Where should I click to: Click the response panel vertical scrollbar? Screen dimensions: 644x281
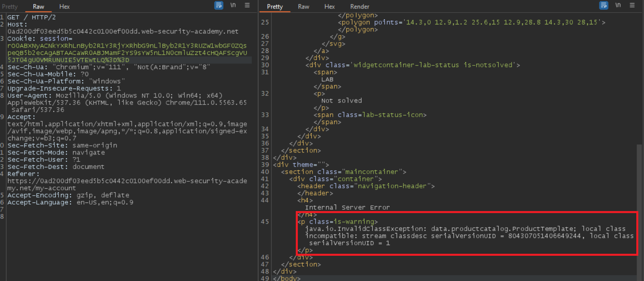639,209
